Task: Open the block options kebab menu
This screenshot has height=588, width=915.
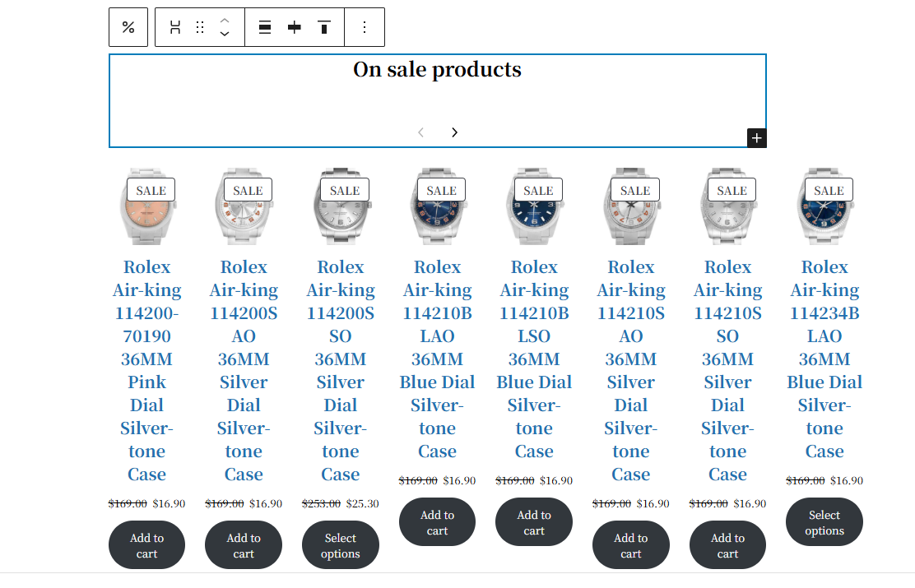Action: 365,26
